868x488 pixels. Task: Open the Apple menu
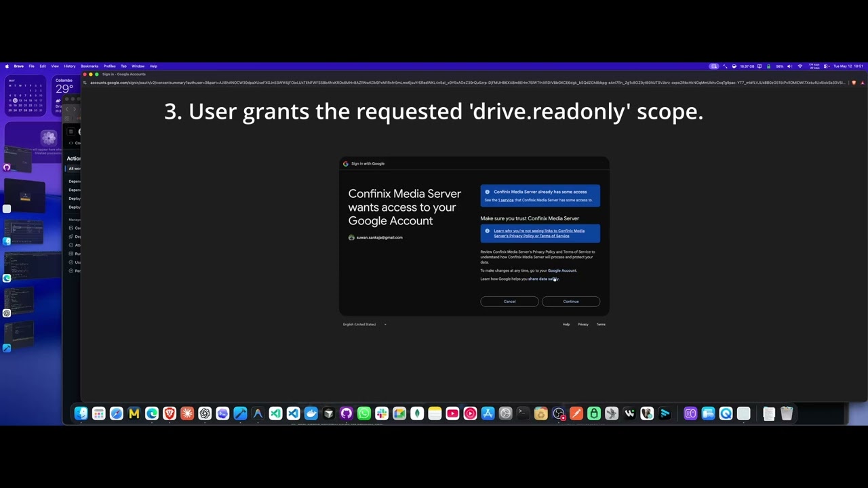(x=7, y=66)
